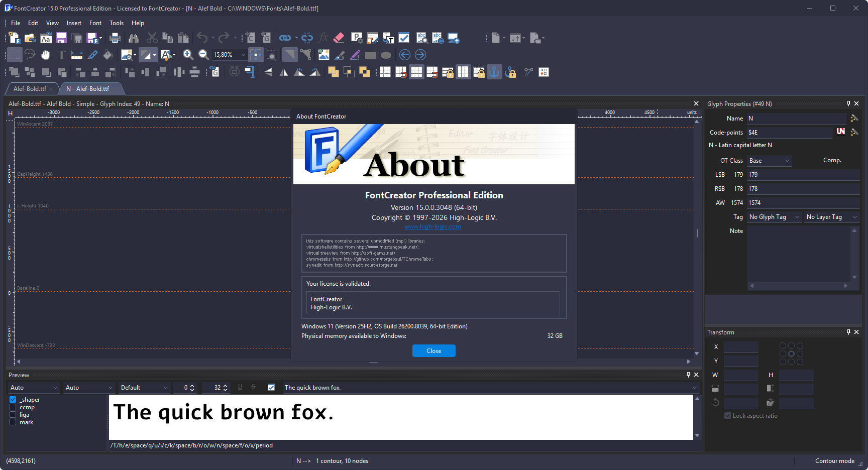This screenshot has height=470, width=868.
Task: Select the bottom-right transform origin radio button
Action: click(800, 362)
